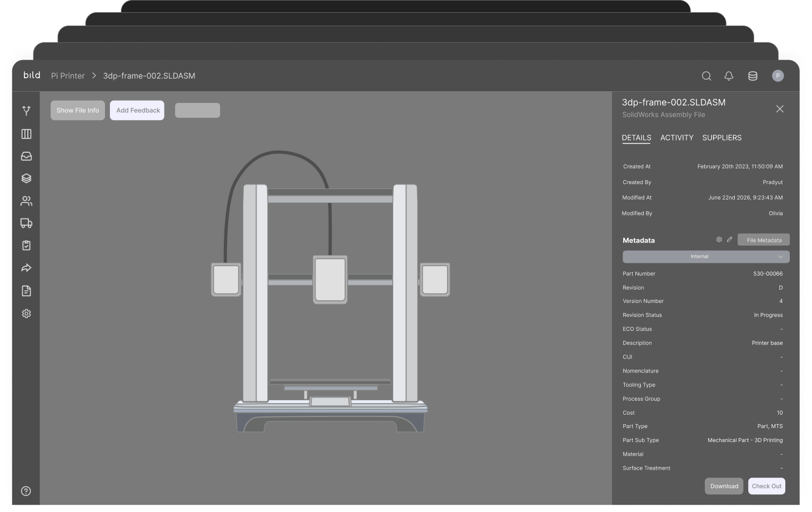Click the blank gray toolbar button
This screenshot has width=812, height=512.
pyautogui.click(x=197, y=110)
